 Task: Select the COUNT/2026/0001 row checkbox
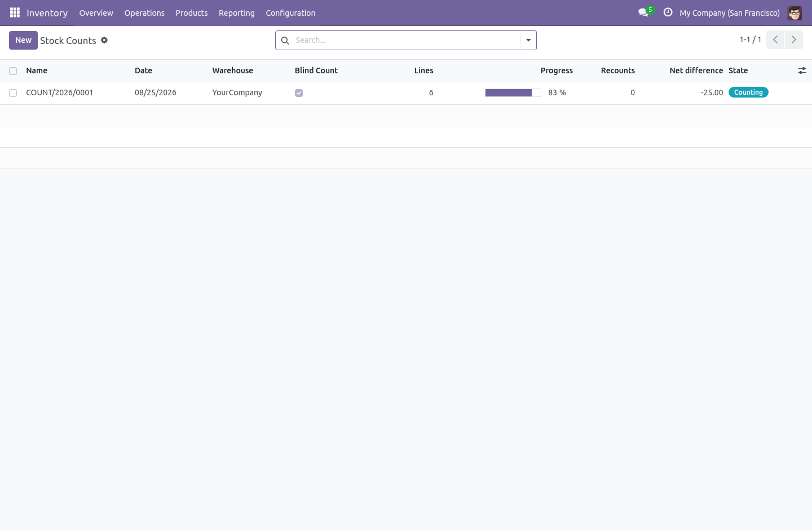[13, 93]
